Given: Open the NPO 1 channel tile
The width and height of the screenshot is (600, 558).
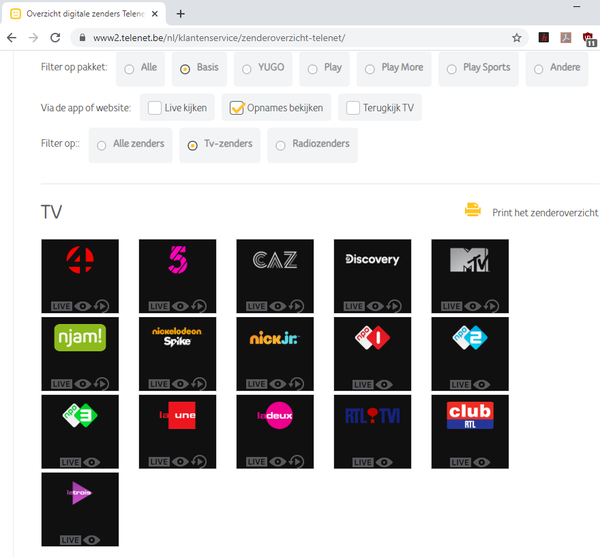Looking at the screenshot, I should (372, 354).
